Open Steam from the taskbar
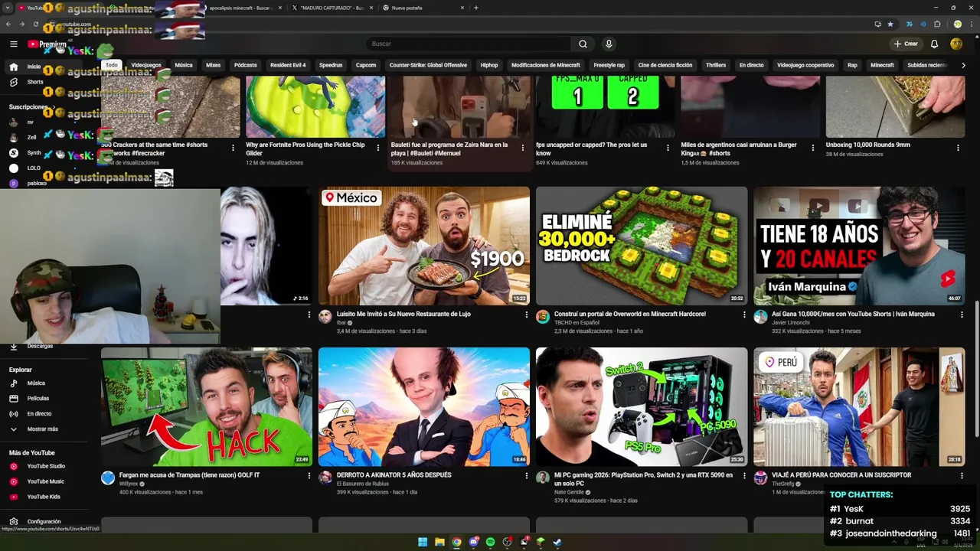The image size is (980, 551). click(557, 542)
